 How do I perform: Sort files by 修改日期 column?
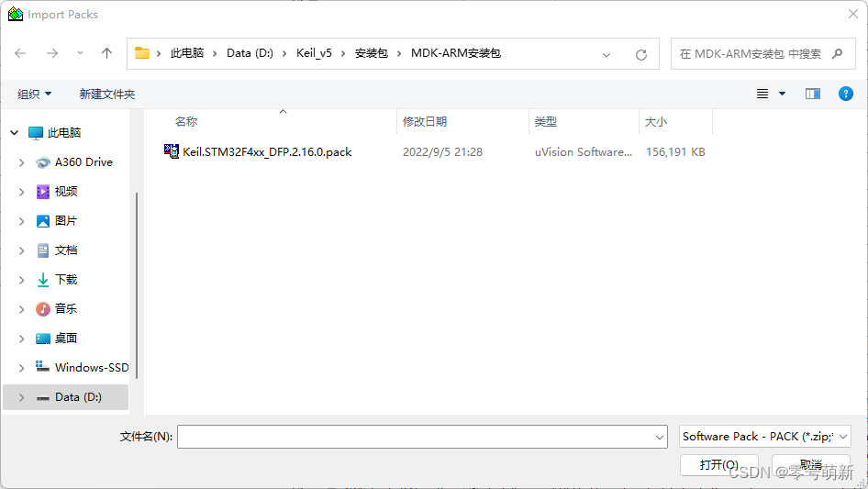tap(425, 122)
